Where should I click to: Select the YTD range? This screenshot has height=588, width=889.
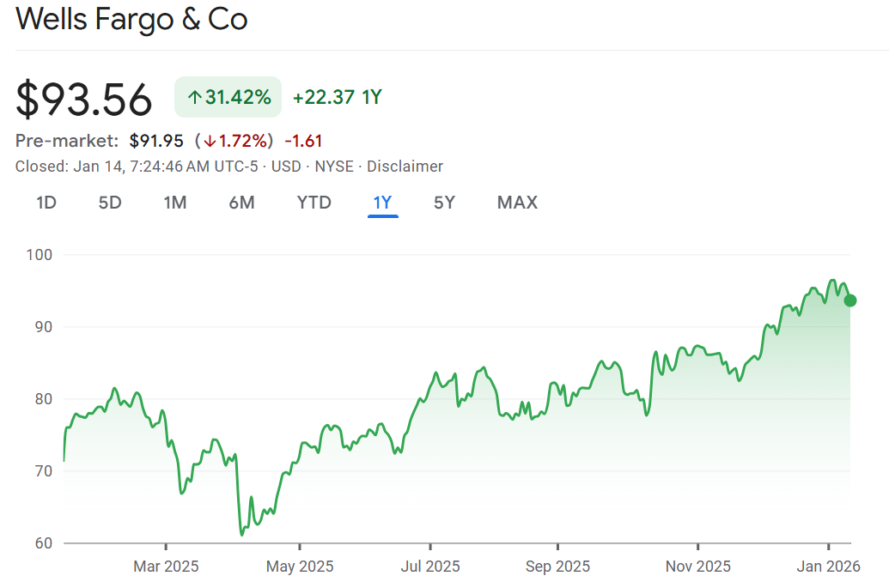pyautogui.click(x=314, y=203)
